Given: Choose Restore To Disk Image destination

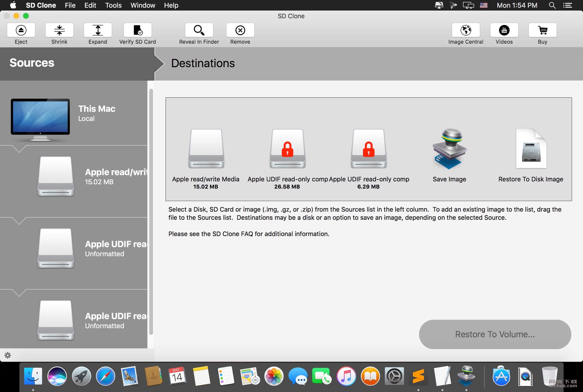Looking at the screenshot, I should click(531, 155).
